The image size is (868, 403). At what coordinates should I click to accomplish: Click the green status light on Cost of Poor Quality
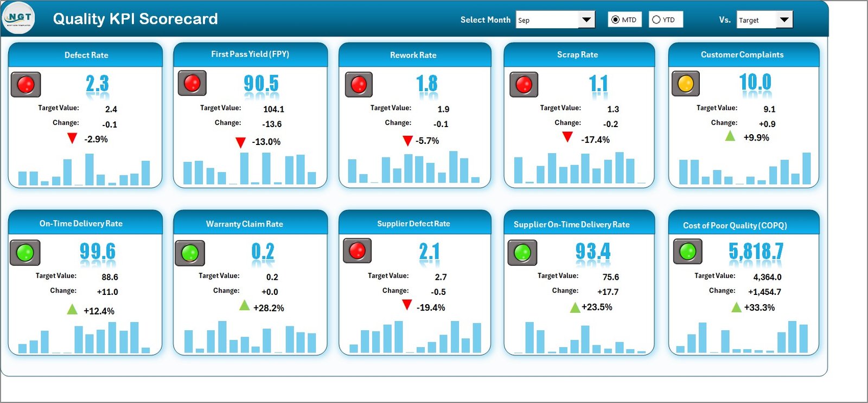[687, 251]
